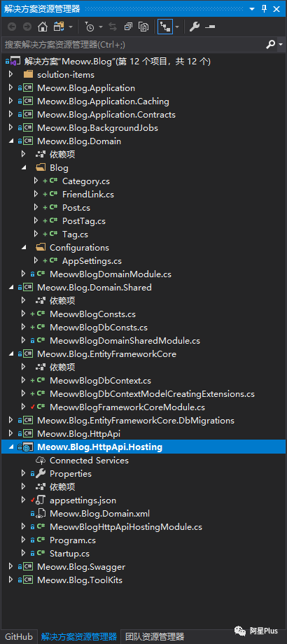This screenshot has width=287, height=644.
Task: Collapse the Configurations folder
Action: coord(23,248)
